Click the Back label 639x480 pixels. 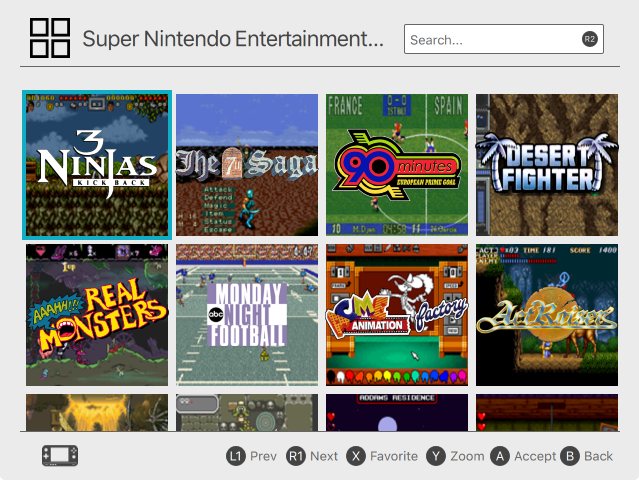(598, 456)
